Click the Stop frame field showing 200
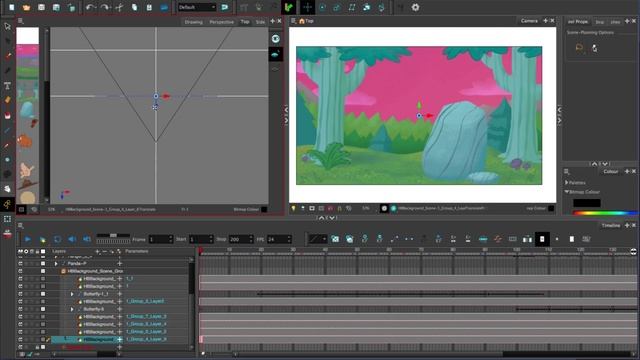 [241, 239]
